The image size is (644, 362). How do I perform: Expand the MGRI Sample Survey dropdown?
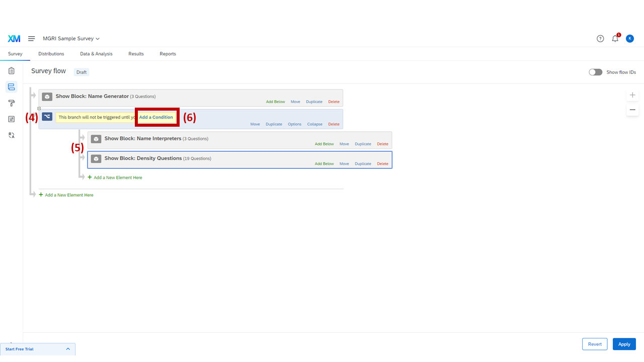[x=71, y=39]
